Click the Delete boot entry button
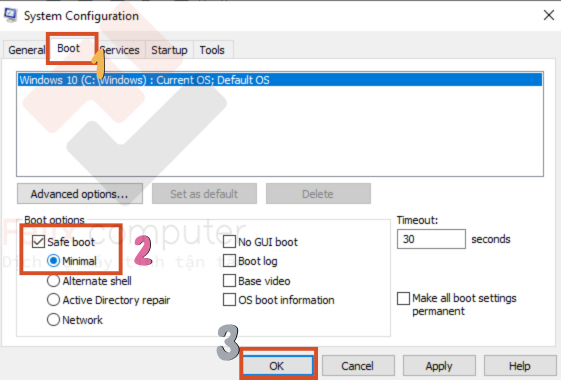The width and height of the screenshot is (561, 380). click(x=318, y=194)
